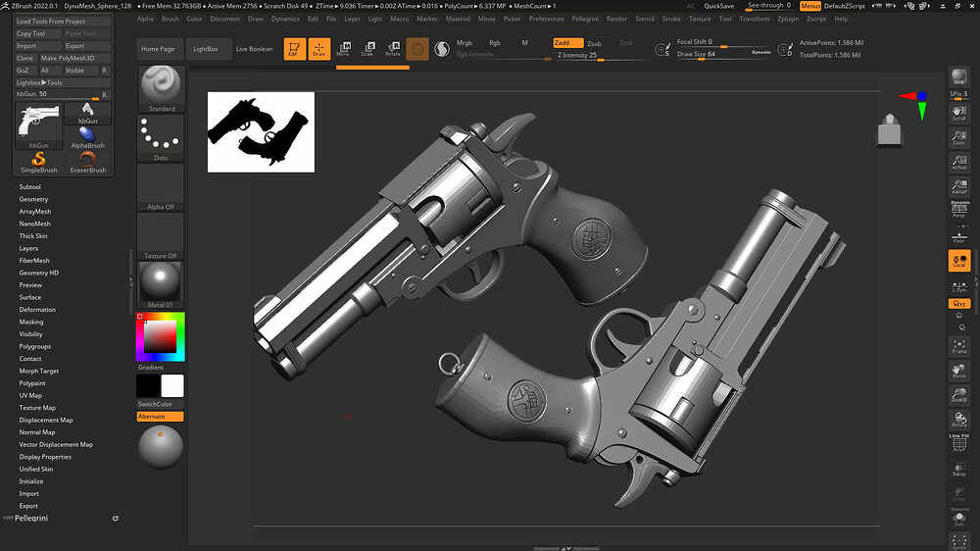Image resolution: width=980 pixels, height=551 pixels.
Task: Click the Frame mesh icon
Action: pyautogui.click(x=958, y=346)
